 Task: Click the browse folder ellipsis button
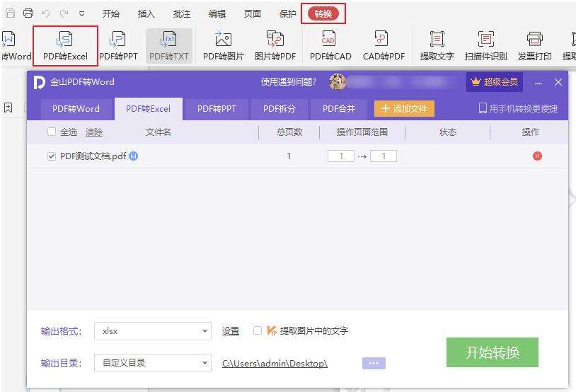pyautogui.click(x=374, y=363)
